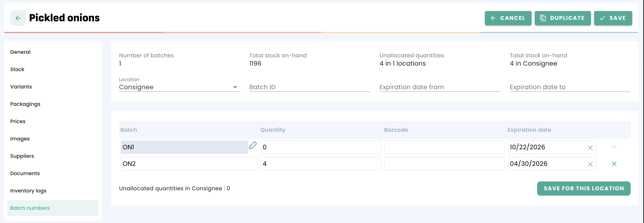Click the Expiration date from filter field

coord(439,87)
